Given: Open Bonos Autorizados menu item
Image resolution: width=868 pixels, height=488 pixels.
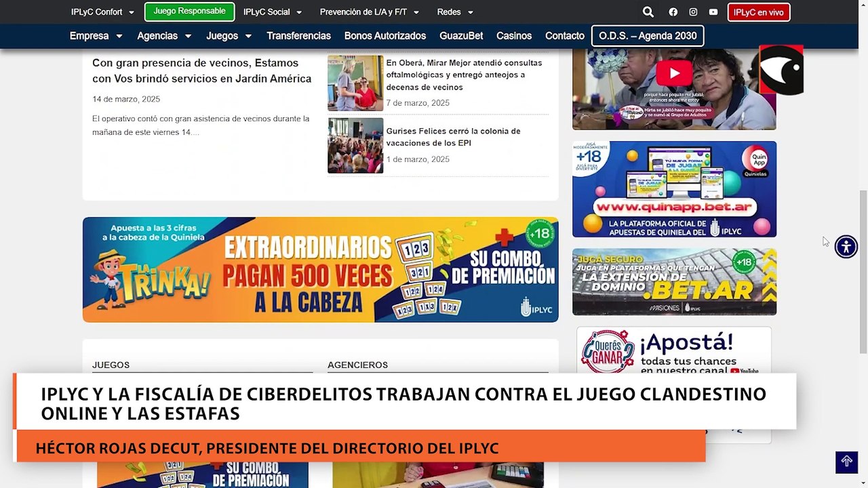Looking at the screenshot, I should coord(385,36).
